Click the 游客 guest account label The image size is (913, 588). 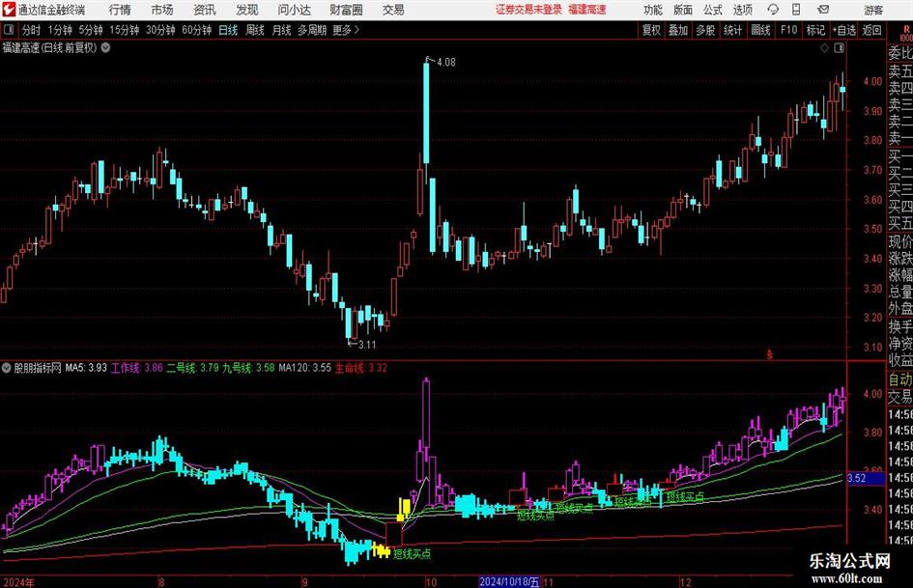pos(873,10)
